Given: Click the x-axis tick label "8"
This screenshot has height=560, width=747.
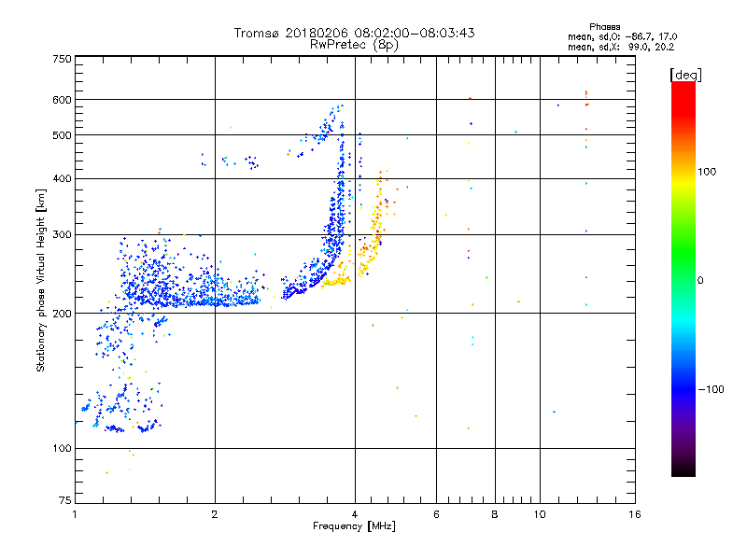Looking at the screenshot, I should click(495, 514).
